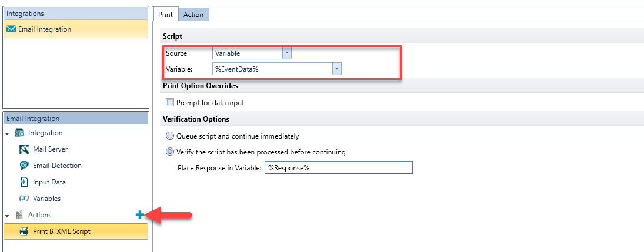
Task: Select the Email Detection icon
Action: [24, 166]
